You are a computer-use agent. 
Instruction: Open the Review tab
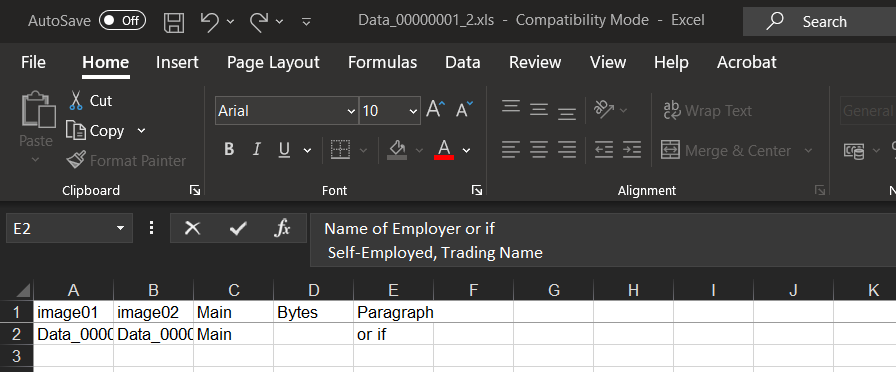[x=535, y=62]
